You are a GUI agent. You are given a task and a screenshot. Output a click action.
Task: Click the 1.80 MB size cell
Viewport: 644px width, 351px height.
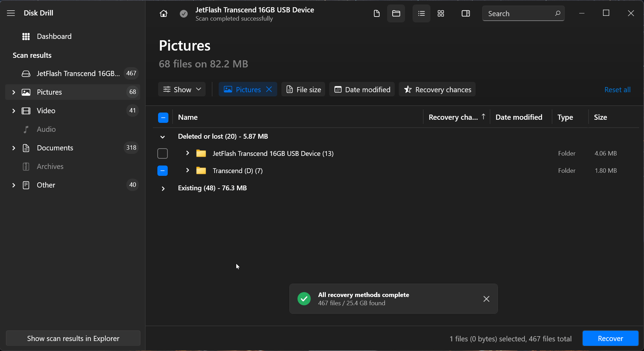[606, 171]
